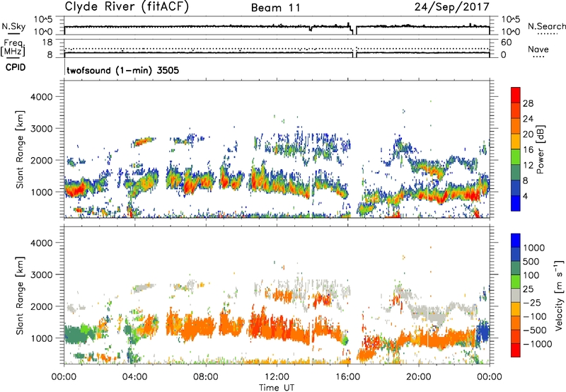Click the '28' label on Power color bar
The width and height of the screenshot is (566, 392).
click(528, 103)
